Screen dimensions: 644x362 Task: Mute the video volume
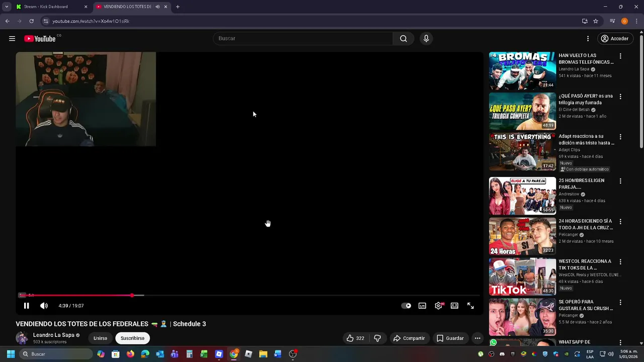point(44,306)
